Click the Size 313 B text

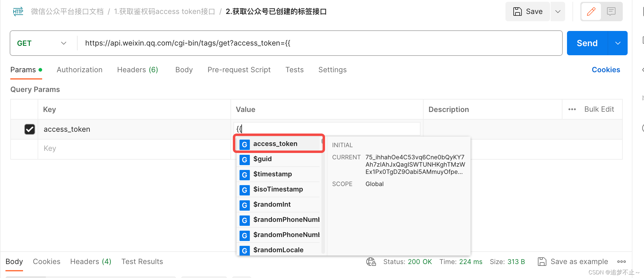507,262
